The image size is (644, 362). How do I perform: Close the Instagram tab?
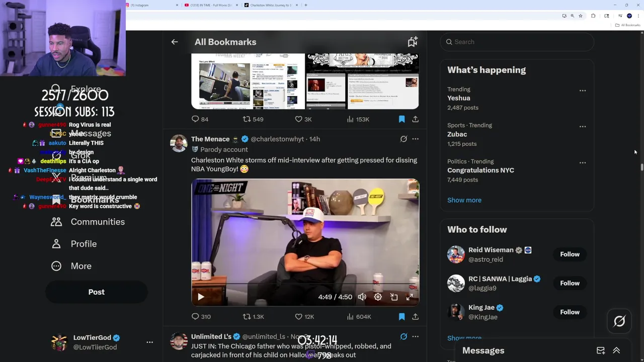pyautogui.click(x=177, y=5)
